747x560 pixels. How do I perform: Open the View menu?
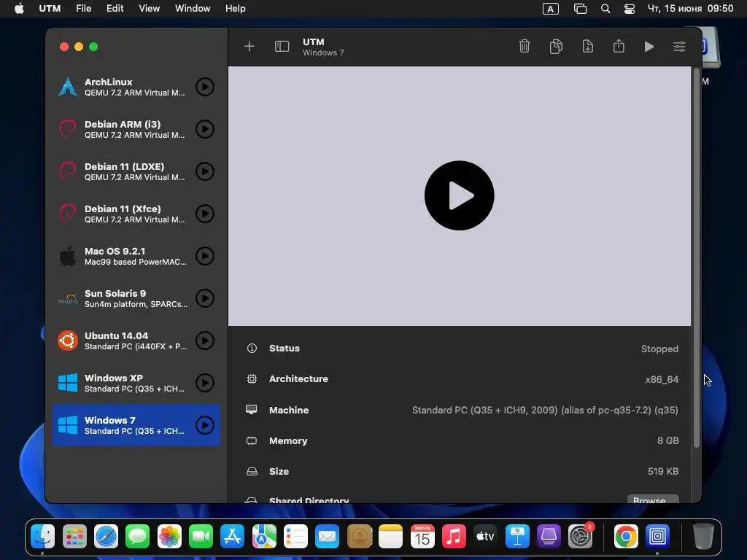click(x=149, y=9)
